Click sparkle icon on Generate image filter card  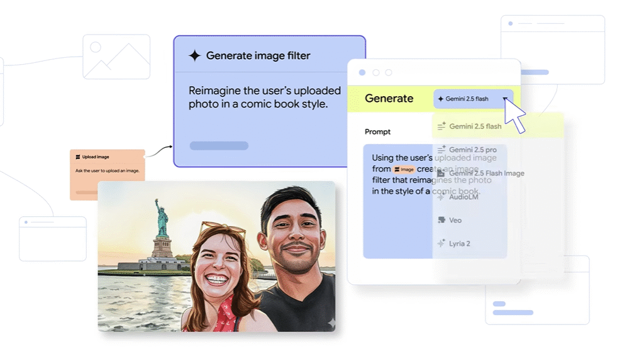tap(195, 55)
